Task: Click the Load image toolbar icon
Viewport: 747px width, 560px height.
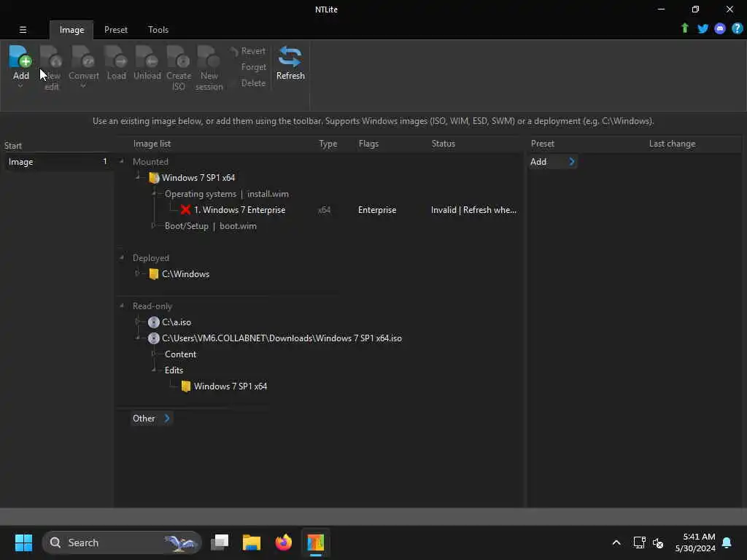Action: point(116,57)
